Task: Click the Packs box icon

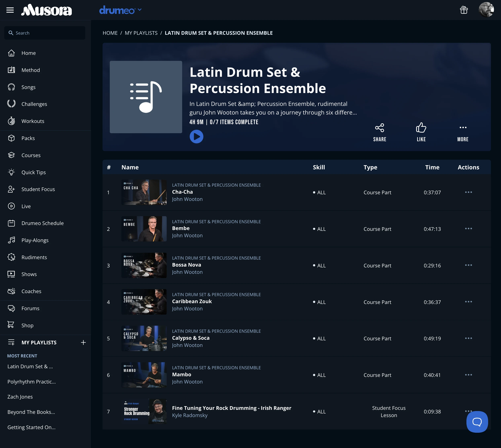Action: [11, 138]
